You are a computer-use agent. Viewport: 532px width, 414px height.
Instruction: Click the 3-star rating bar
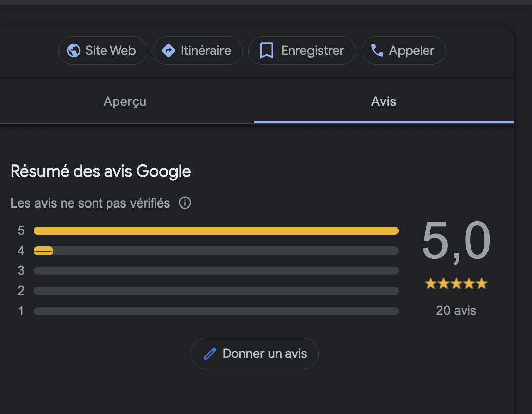click(x=216, y=271)
